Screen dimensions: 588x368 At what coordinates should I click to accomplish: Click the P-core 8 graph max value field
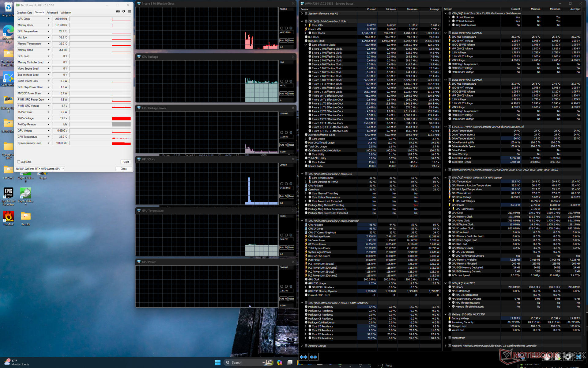(286, 9)
